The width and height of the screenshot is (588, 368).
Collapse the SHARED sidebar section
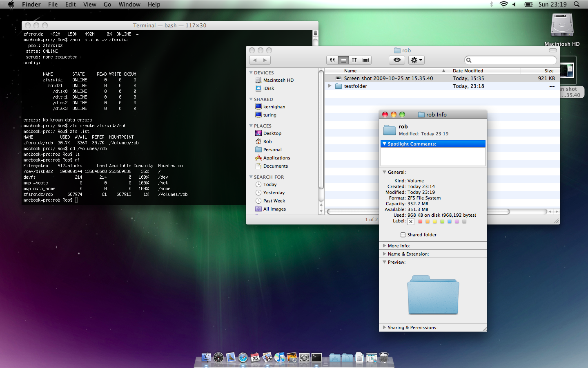coord(251,99)
